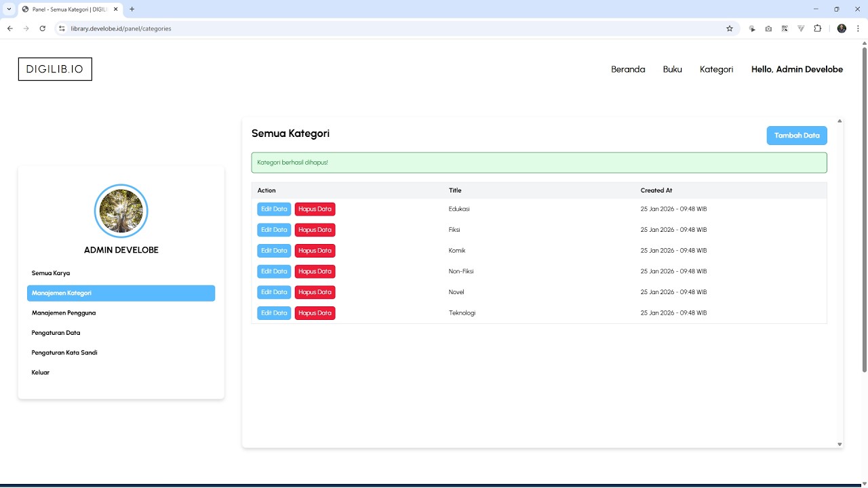This screenshot has width=868, height=488.
Task: Click the Action column header
Action: coord(267,190)
